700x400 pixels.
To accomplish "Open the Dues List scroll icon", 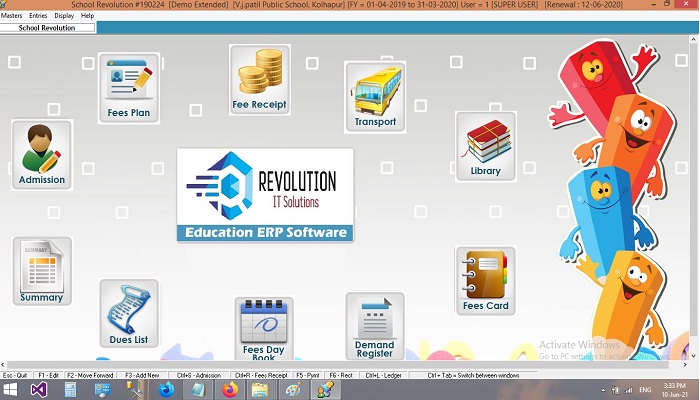I will pos(129,313).
